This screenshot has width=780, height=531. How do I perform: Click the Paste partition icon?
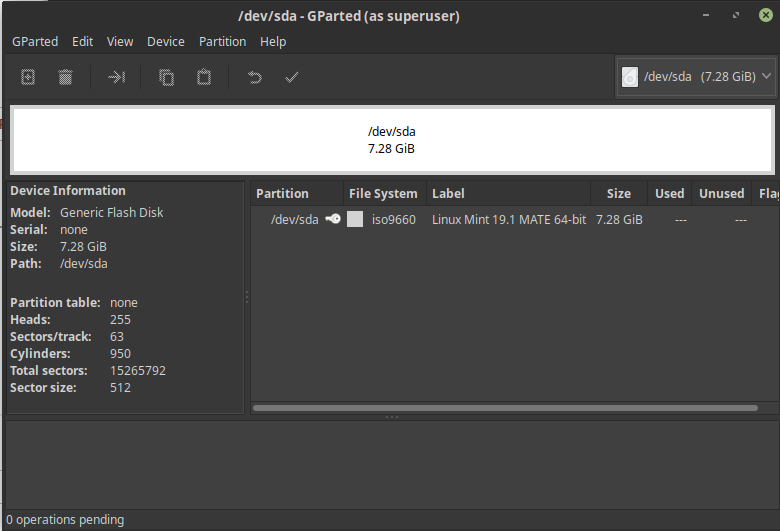click(x=204, y=77)
